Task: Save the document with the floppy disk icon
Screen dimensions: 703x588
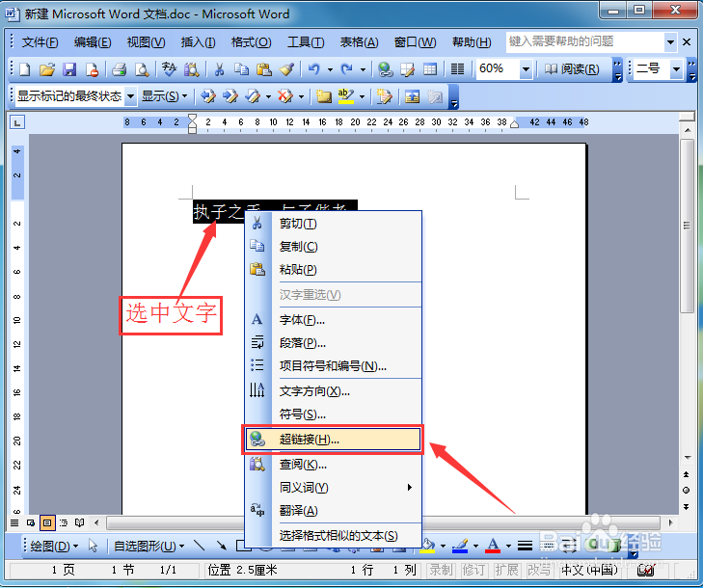Action: [x=69, y=69]
